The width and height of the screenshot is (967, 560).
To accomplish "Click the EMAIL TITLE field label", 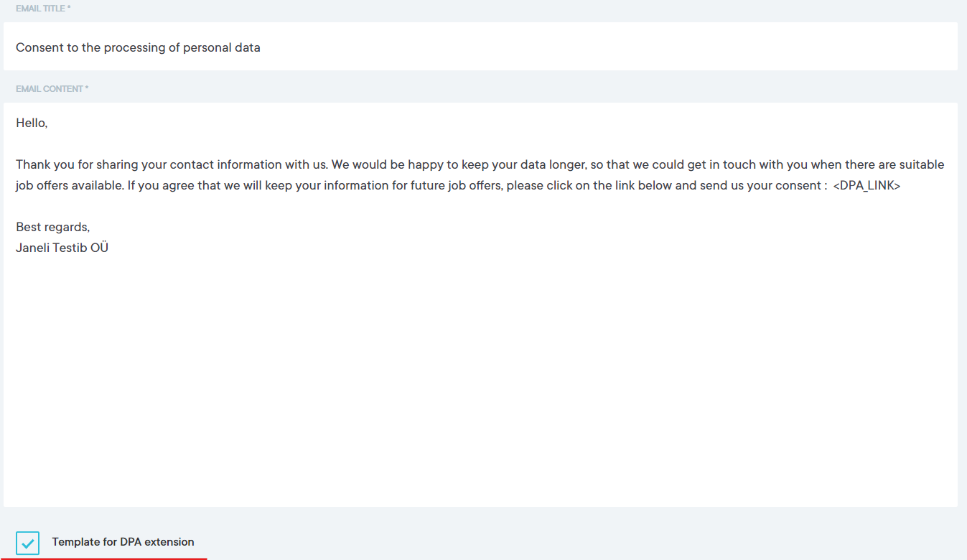I will pos(43,9).
